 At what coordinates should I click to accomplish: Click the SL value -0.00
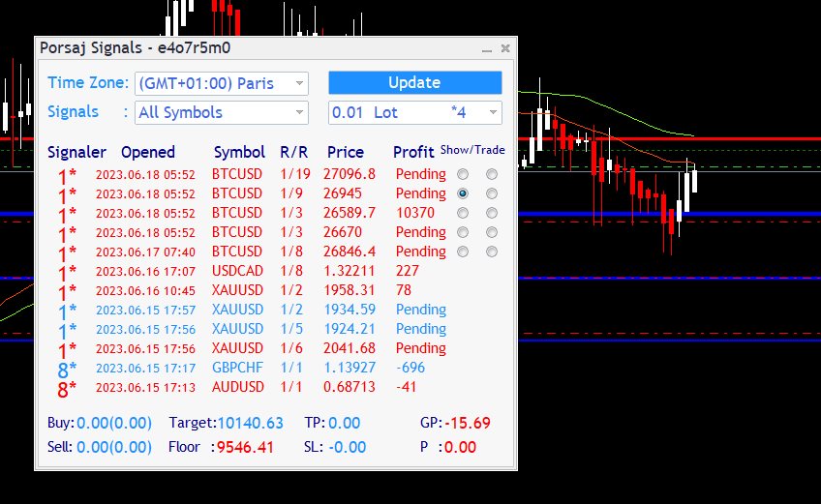coord(348,448)
